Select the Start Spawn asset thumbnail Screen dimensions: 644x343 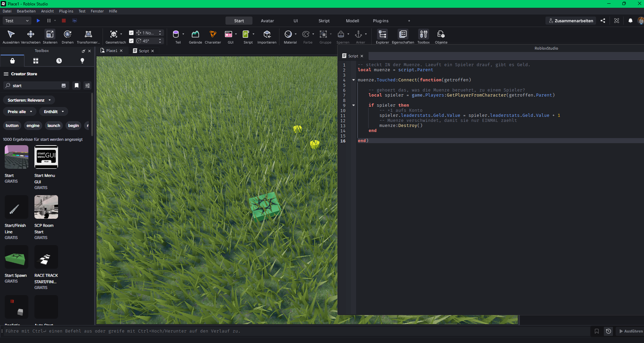(17, 257)
